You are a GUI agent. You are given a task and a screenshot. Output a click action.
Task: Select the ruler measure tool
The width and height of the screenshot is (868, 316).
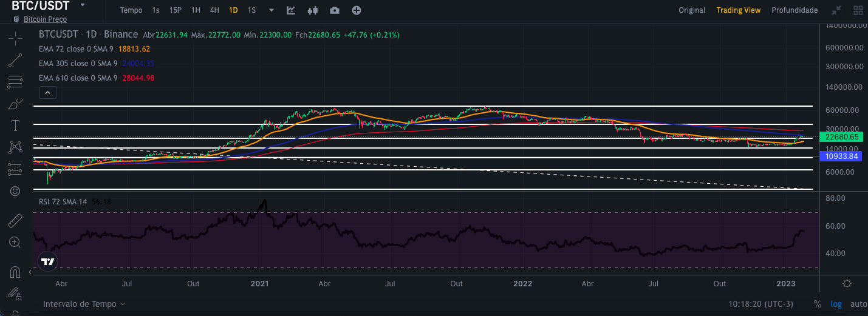pos(15,220)
